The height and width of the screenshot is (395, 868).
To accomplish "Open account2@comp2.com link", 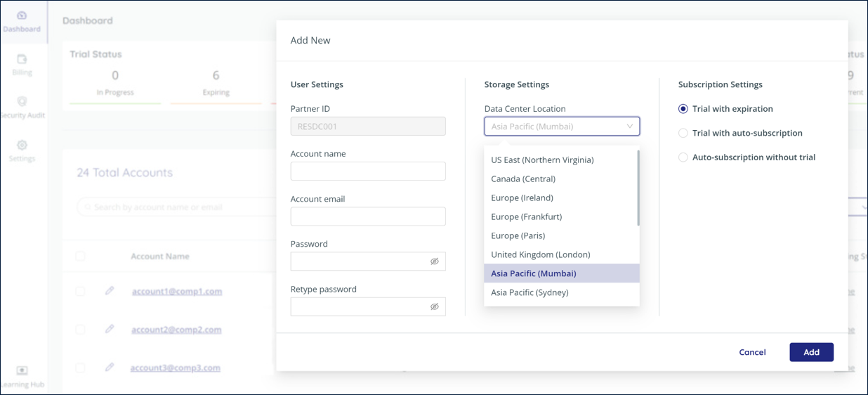I will [176, 330].
